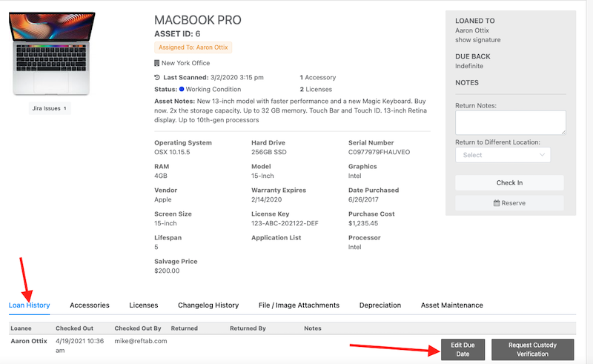Switch to the Loan History tab
593x364 pixels.
coord(29,305)
